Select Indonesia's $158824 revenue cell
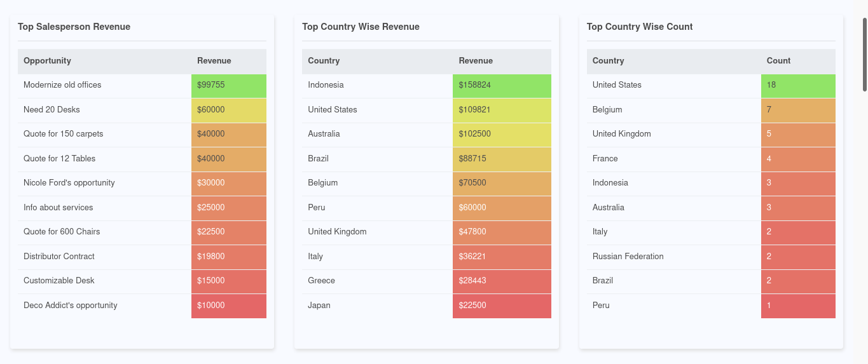The height and width of the screenshot is (364, 868). (x=501, y=85)
